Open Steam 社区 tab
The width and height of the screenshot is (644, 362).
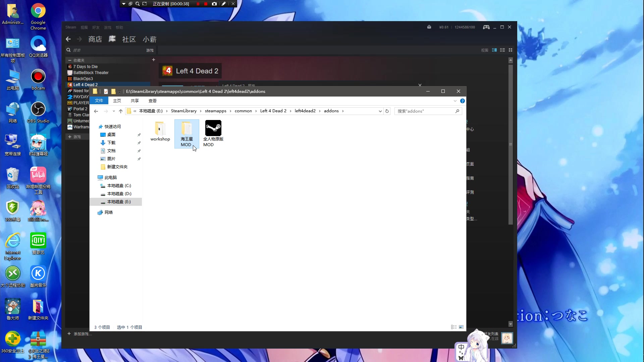[129, 39]
